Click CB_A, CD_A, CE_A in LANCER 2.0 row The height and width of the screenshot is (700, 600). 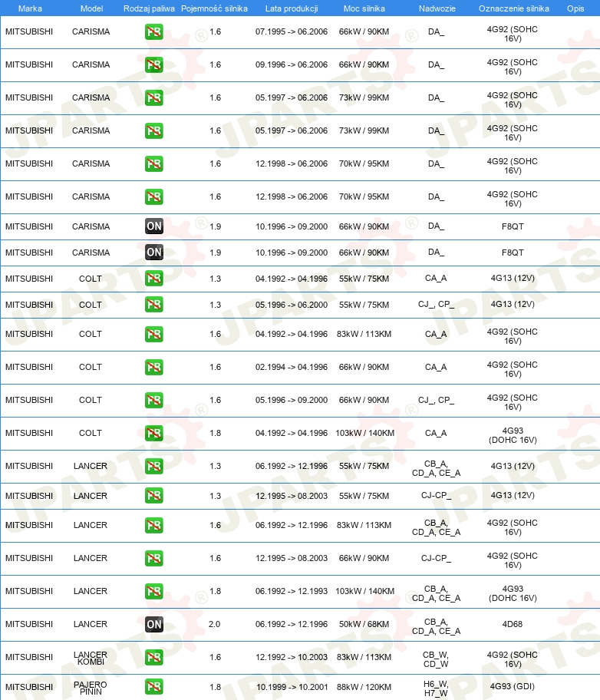click(436, 626)
